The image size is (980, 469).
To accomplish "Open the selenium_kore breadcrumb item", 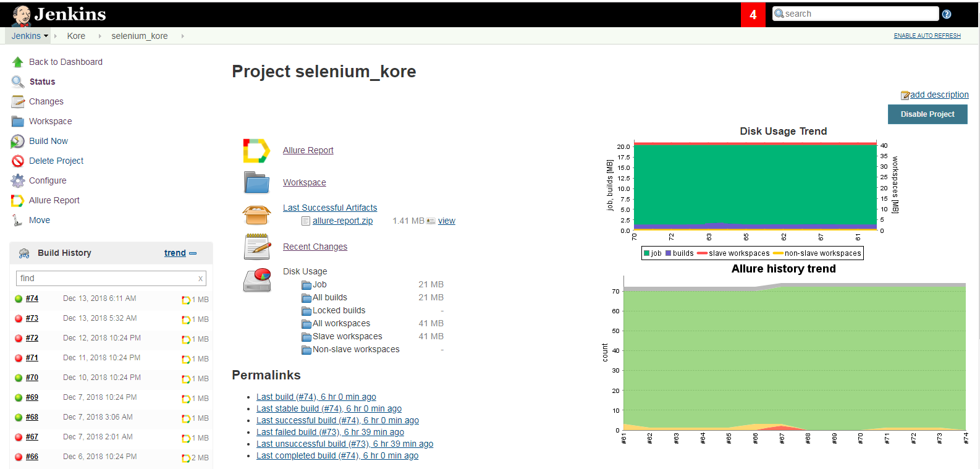I will 140,36.
